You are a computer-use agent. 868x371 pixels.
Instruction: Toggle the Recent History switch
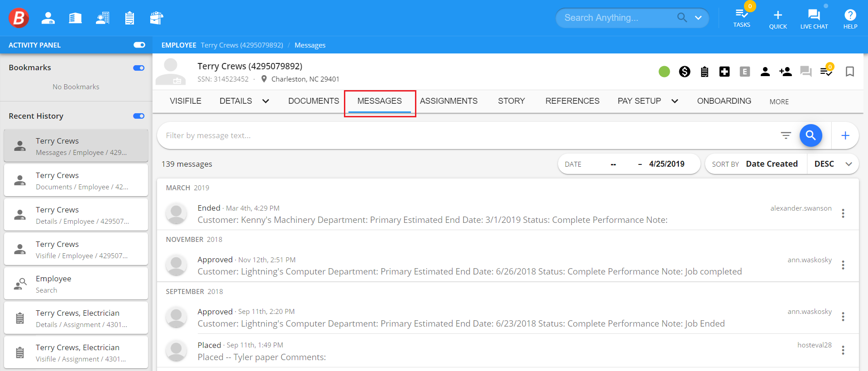(139, 116)
